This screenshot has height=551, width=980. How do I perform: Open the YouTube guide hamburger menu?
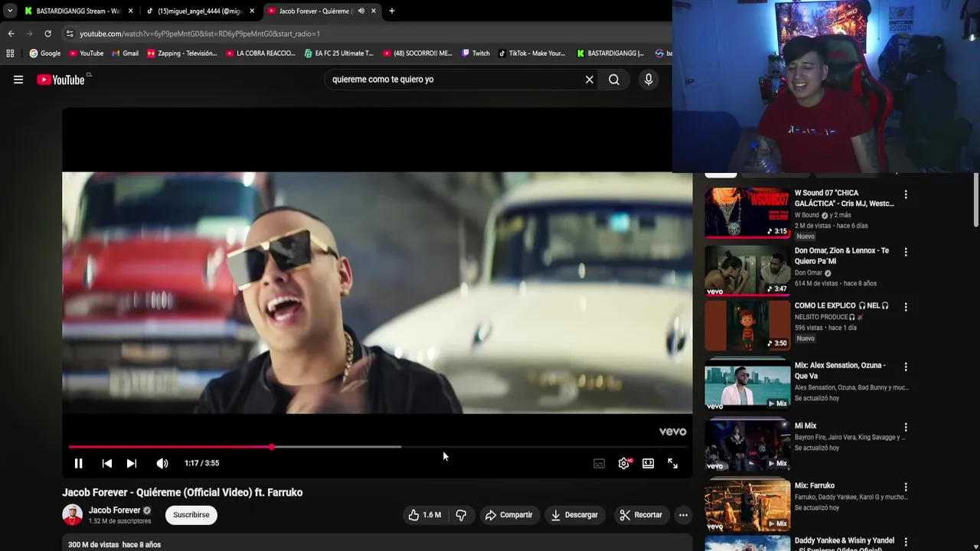pyautogui.click(x=18, y=80)
